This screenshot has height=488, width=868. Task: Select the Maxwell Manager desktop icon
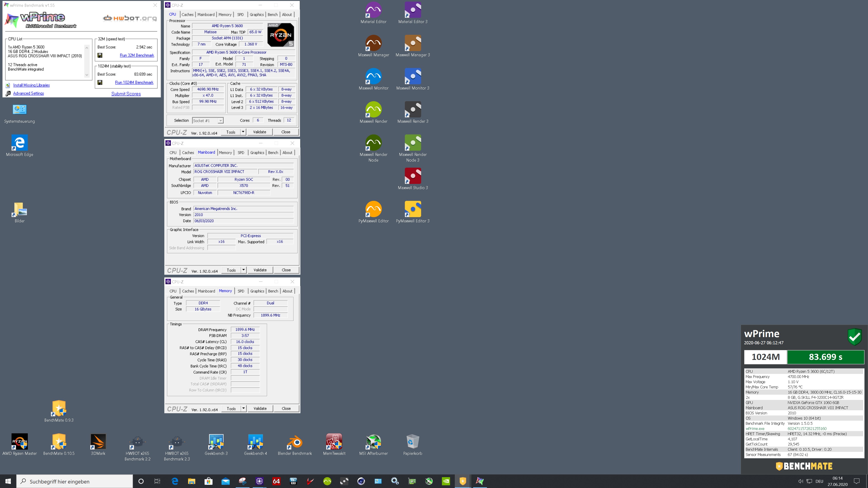tap(373, 46)
